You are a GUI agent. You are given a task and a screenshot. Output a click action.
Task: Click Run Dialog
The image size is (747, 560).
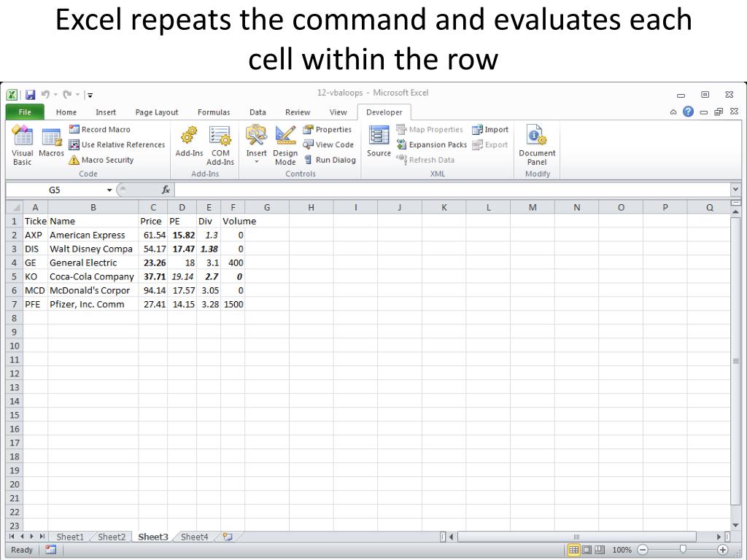click(330, 160)
